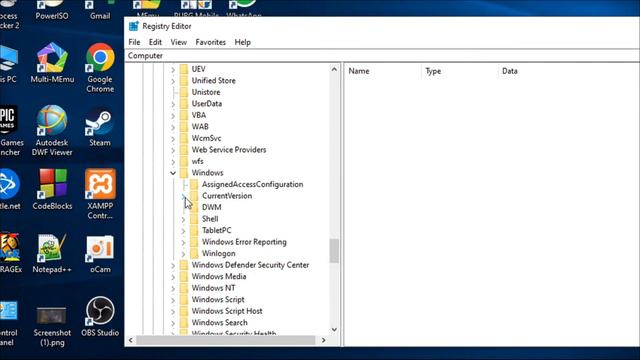Image resolution: width=640 pixels, height=360 pixels.
Task: Select the WcmSvc folder icon
Action: 184,138
